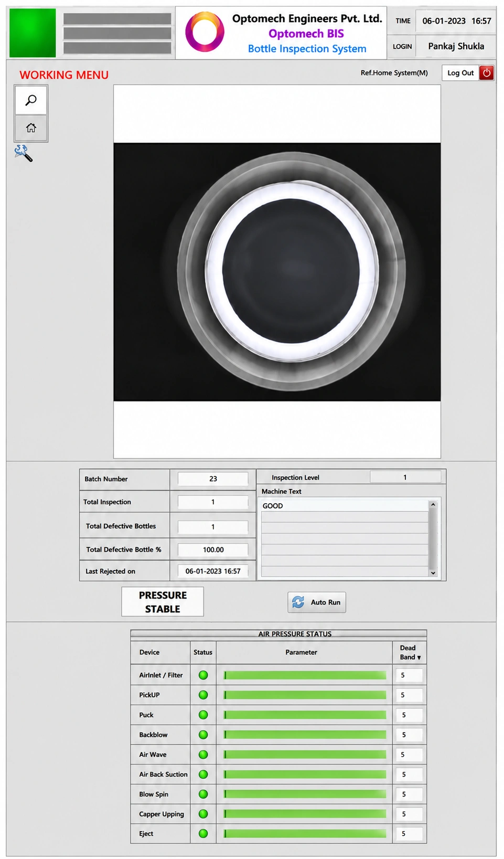The image size is (504, 859).
Task: Click the Blow Spin pressure bar
Action: pos(305,794)
